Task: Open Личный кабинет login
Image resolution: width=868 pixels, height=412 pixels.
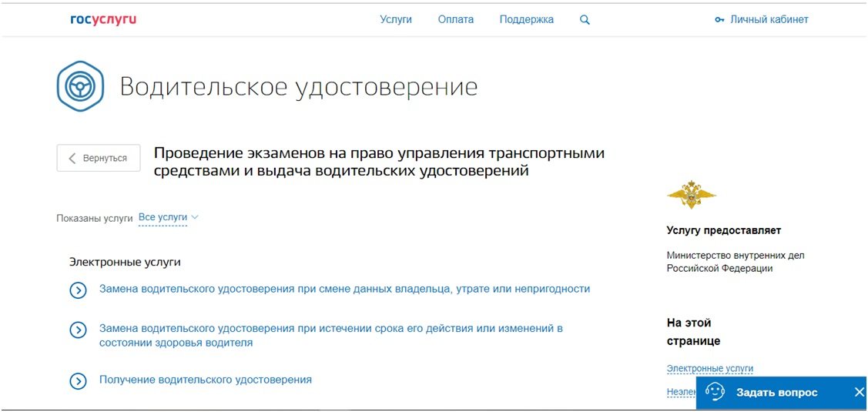Action: 762,20
